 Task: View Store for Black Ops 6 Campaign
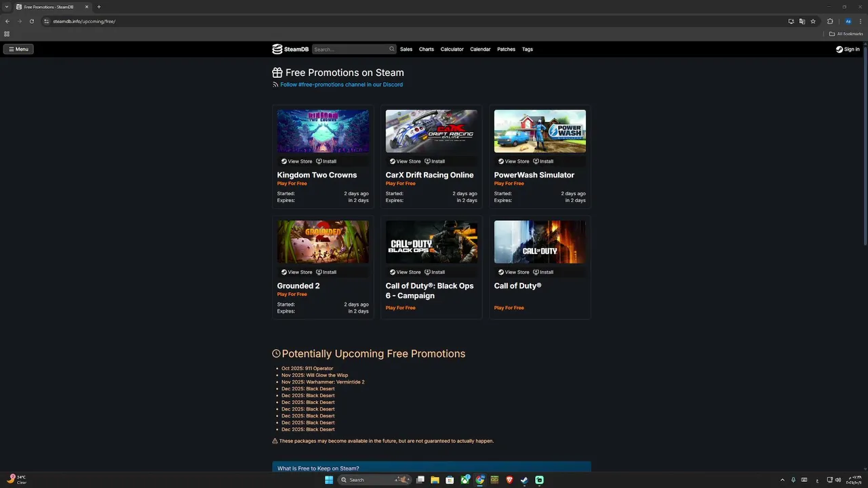406,272
